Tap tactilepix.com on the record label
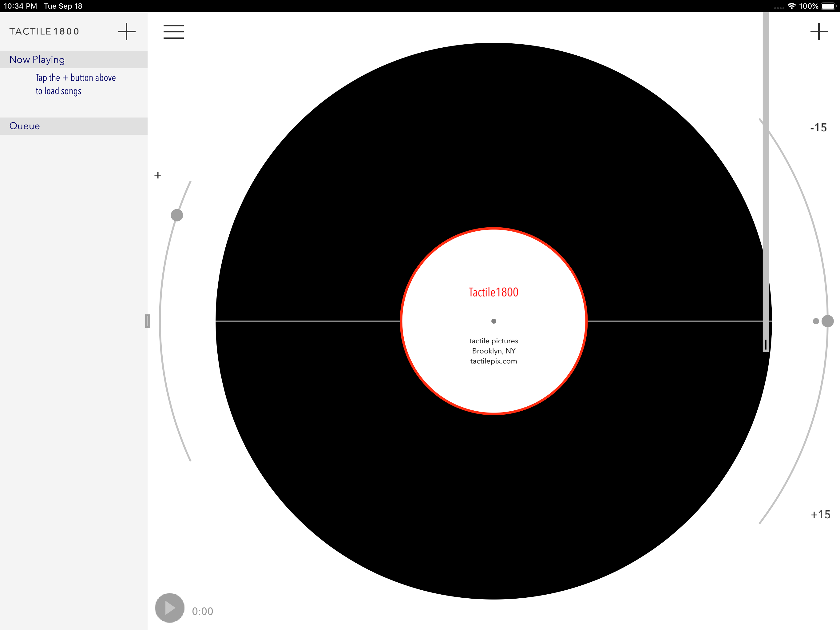Screen dimensions: 840x630 [493, 361]
